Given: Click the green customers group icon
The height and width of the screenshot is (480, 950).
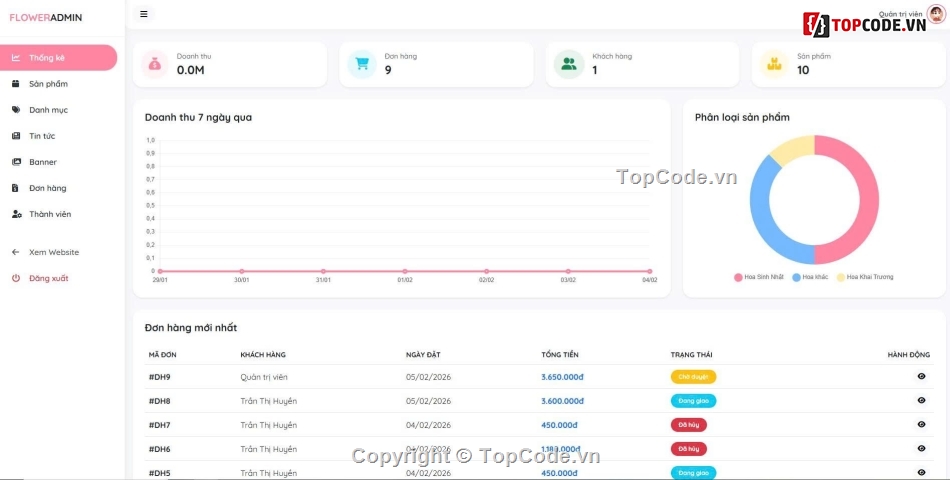Looking at the screenshot, I should (x=569, y=64).
